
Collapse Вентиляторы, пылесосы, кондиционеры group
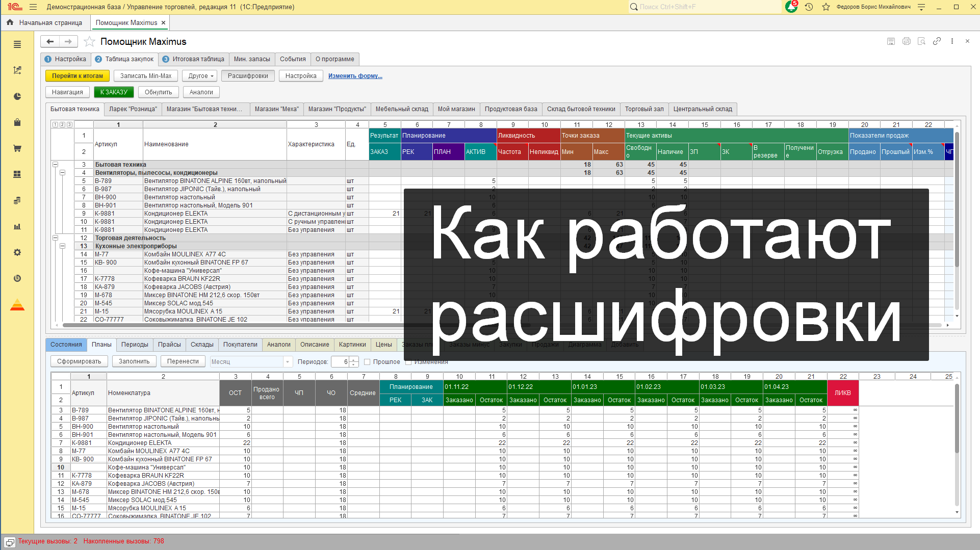63,173
